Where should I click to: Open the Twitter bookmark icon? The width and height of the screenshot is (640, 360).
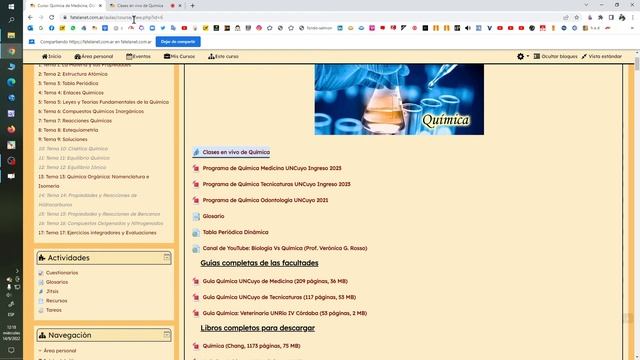pos(163,28)
